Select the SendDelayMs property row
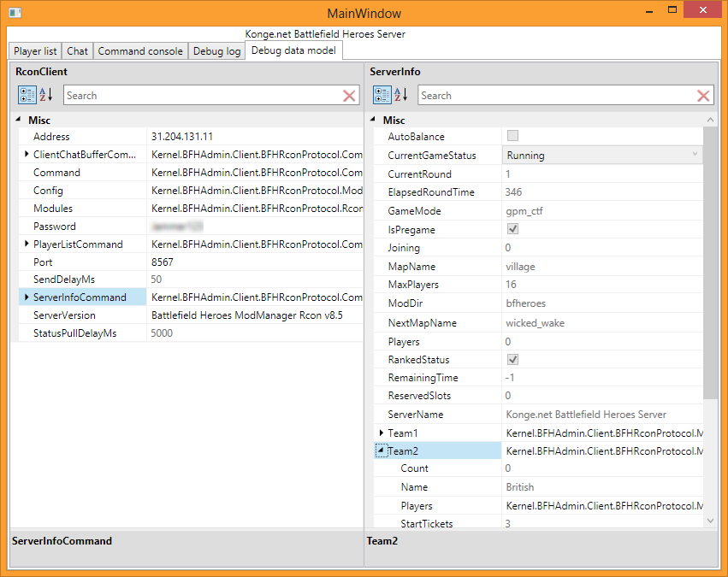728x577 pixels. click(191, 280)
